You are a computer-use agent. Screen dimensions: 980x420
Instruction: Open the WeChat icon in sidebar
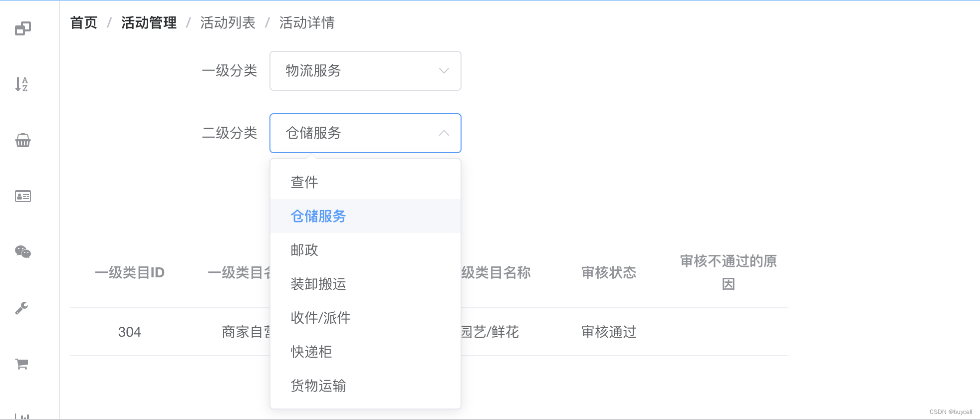click(23, 252)
